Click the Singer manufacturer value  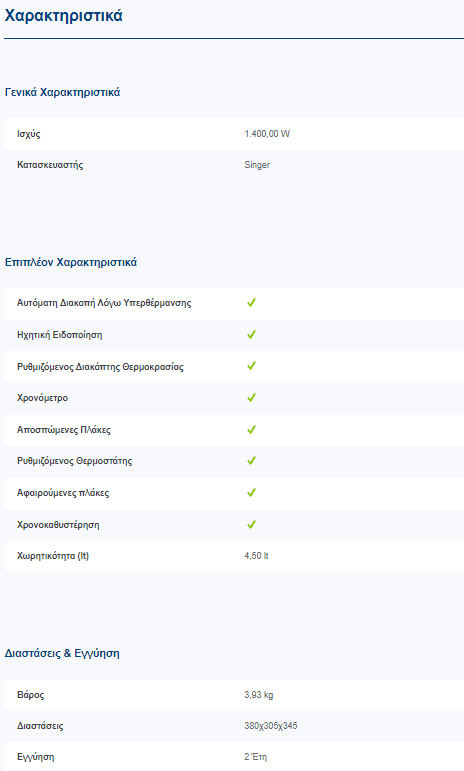tap(257, 165)
